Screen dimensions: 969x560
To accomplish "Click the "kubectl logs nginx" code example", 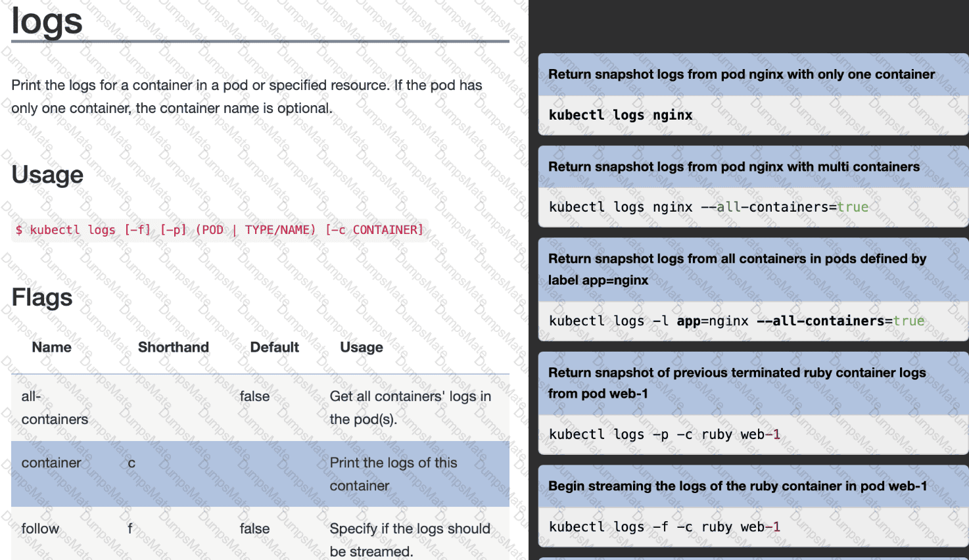I will point(621,115).
